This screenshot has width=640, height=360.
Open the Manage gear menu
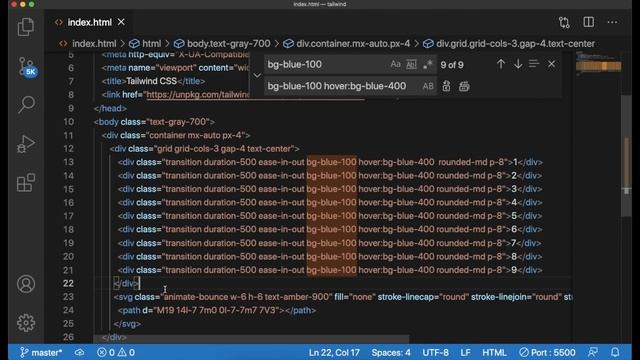click(26, 323)
